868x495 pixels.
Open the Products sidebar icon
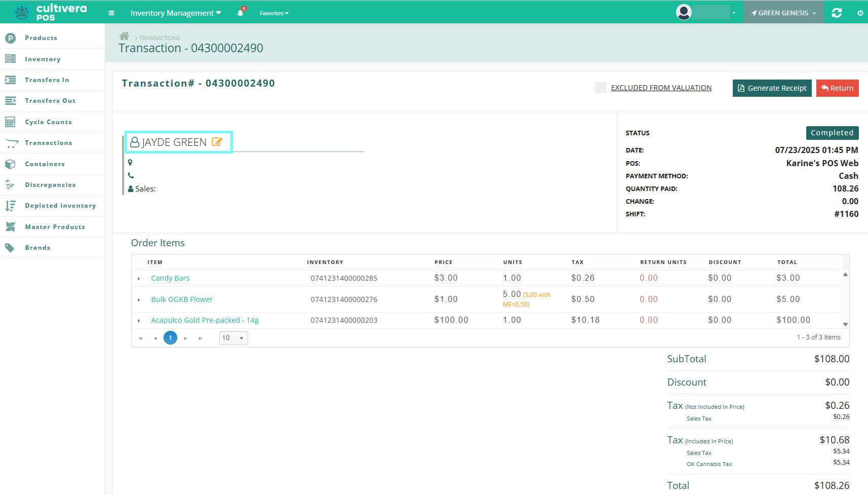10,38
